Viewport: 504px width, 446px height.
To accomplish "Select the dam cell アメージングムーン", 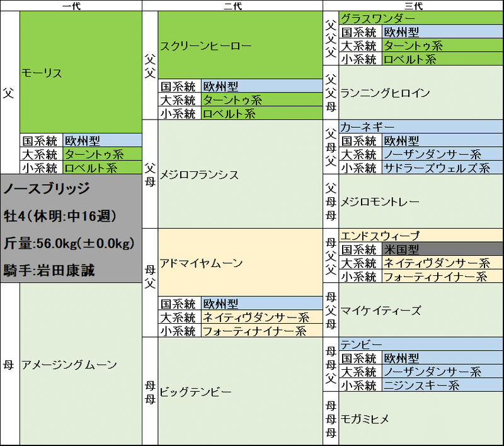I will [81, 364].
